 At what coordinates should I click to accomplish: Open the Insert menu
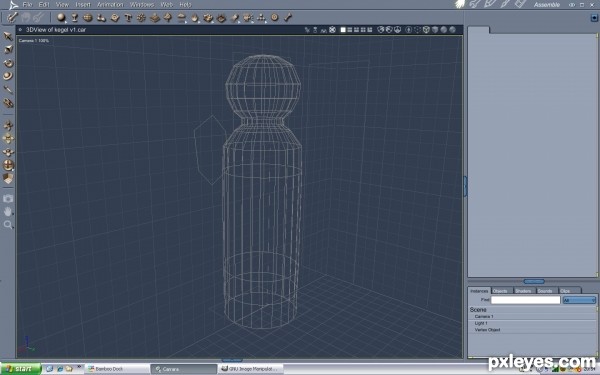tap(83, 5)
